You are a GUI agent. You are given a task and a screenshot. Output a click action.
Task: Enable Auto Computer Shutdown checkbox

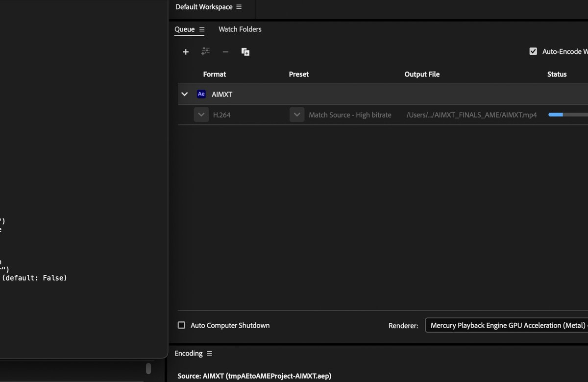(x=181, y=325)
